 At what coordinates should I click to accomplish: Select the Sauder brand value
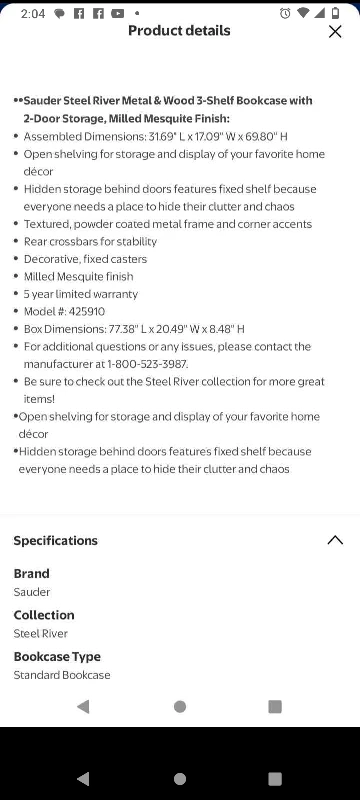(x=32, y=592)
